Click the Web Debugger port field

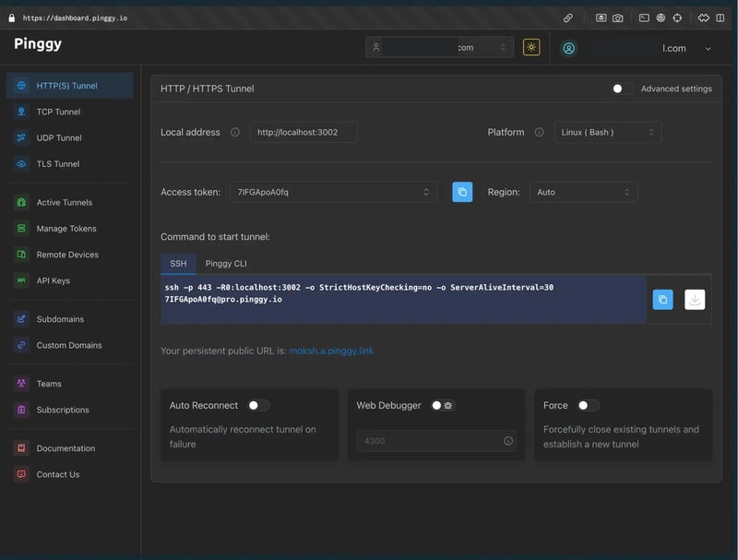(x=436, y=441)
